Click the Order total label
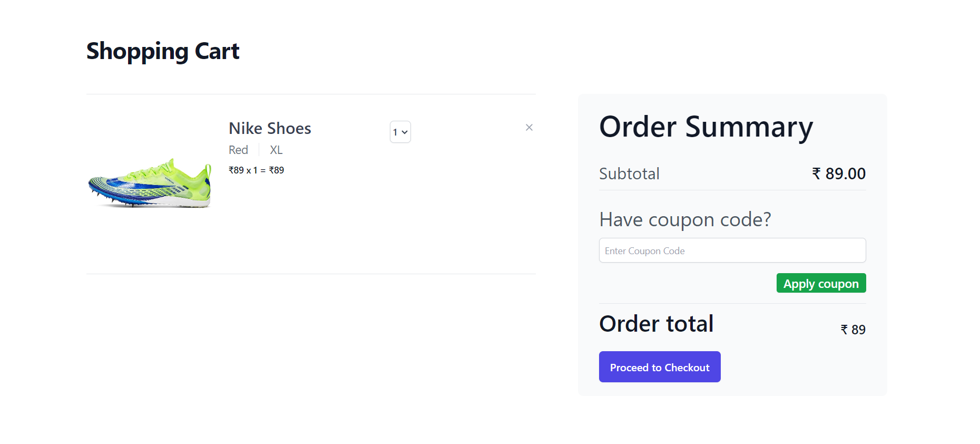Image resolution: width=980 pixels, height=444 pixels. coord(656,324)
